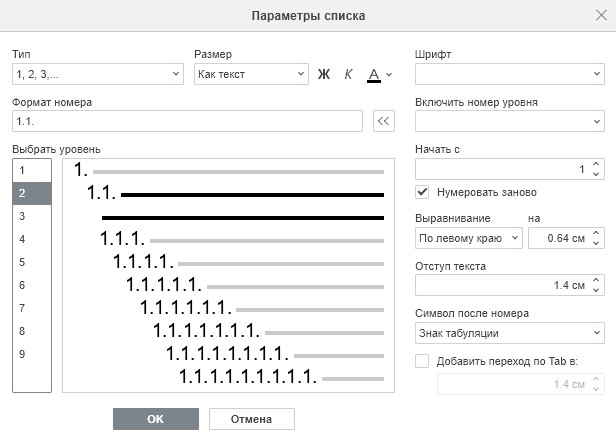Open the Тип dropdown
This screenshot has width=616, height=445.
98,74
